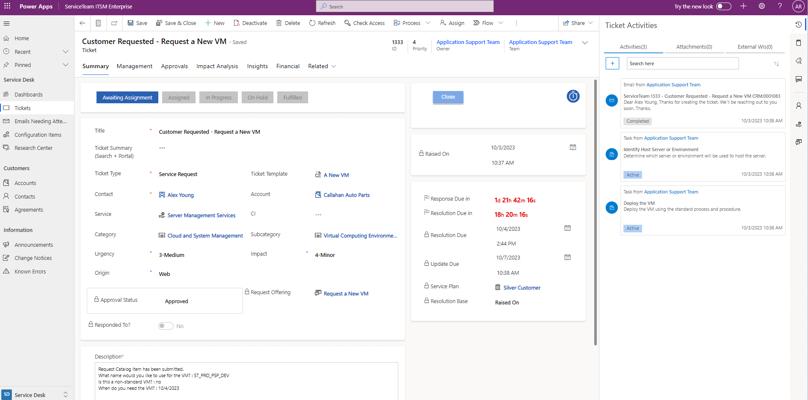Open the history icon in right rail
The image size is (808, 400).
tap(799, 25)
